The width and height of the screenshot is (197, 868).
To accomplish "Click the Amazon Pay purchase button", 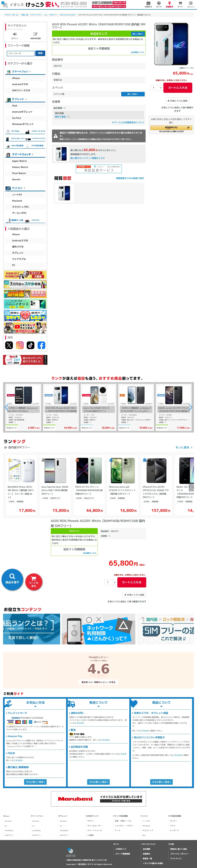I will [x=171, y=128].
